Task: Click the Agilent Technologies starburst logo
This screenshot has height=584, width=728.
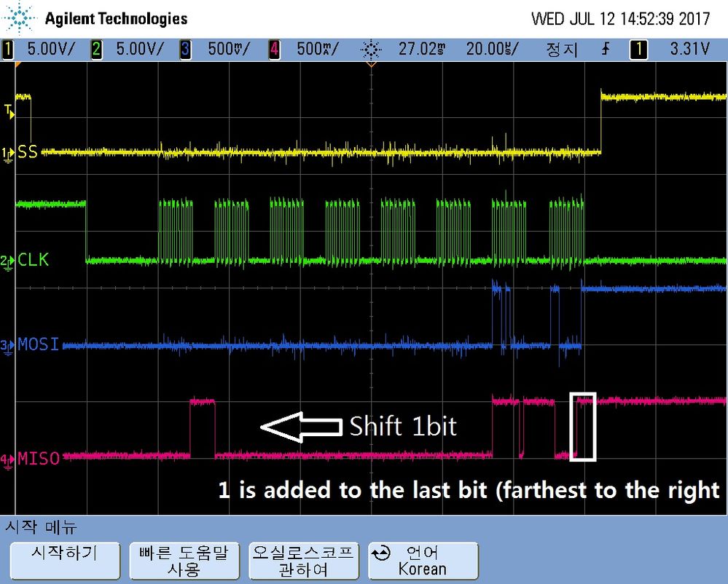Action: [x=20, y=18]
